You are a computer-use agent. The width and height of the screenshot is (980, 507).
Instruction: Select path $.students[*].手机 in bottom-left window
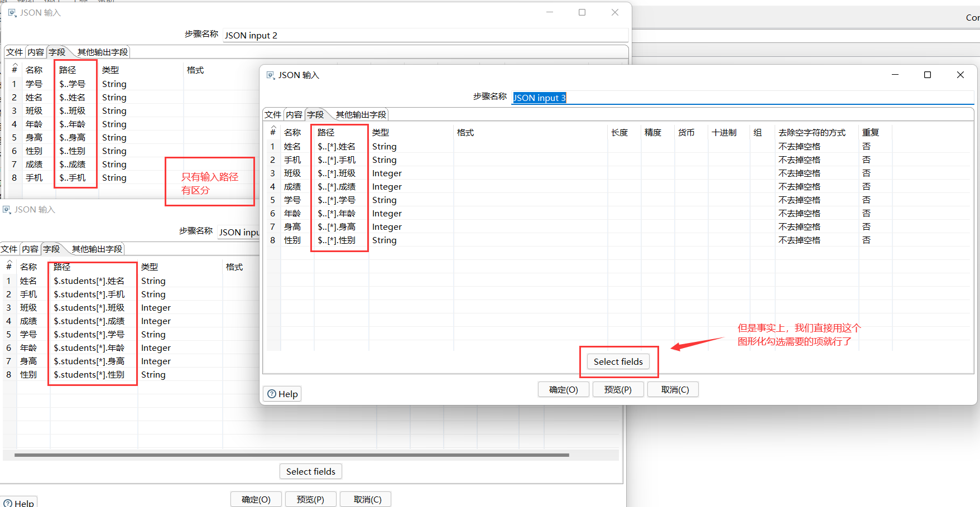tap(93, 294)
